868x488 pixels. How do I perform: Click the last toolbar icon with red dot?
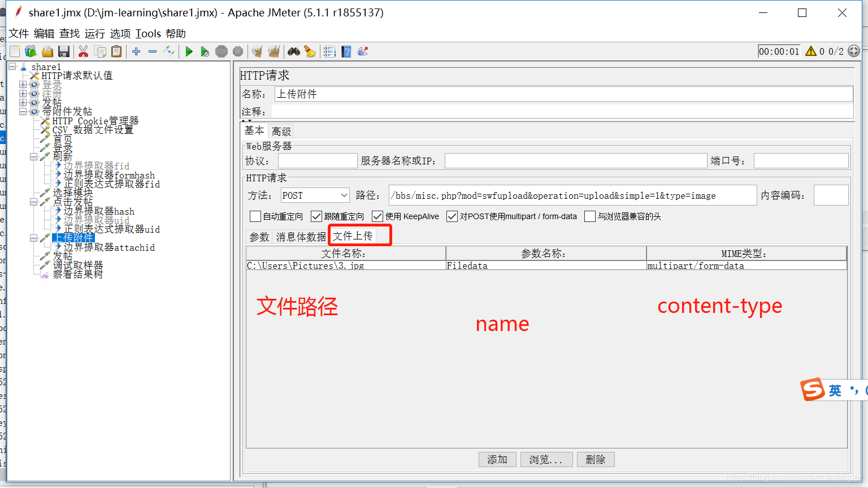[363, 51]
